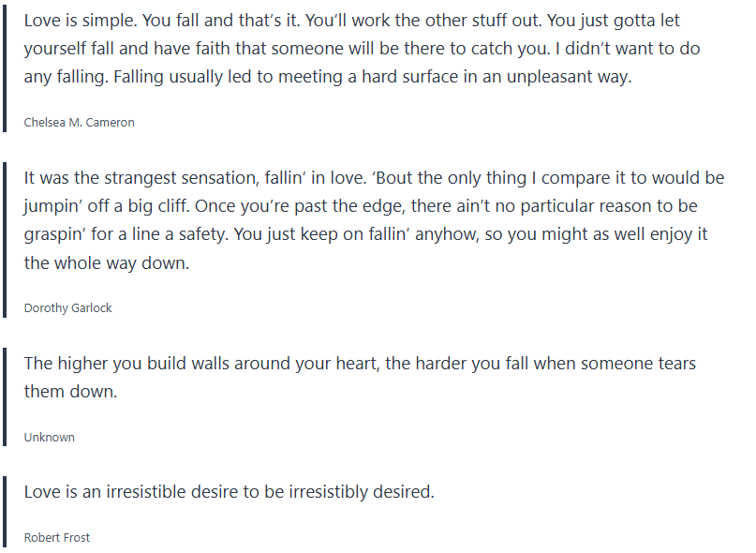Click the line beginning "jumpin' off a big cliff"
Screen dimensions: 756x553
point(361,206)
